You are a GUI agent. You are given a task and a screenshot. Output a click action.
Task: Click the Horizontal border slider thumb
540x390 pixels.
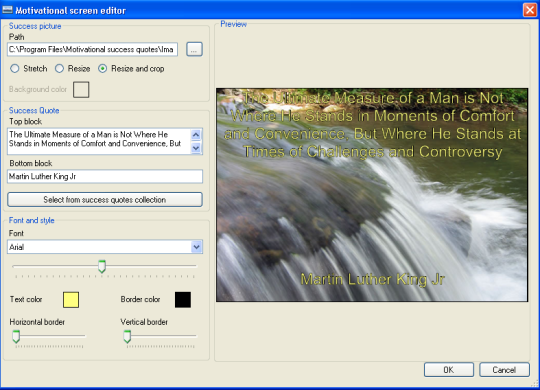coord(16,336)
